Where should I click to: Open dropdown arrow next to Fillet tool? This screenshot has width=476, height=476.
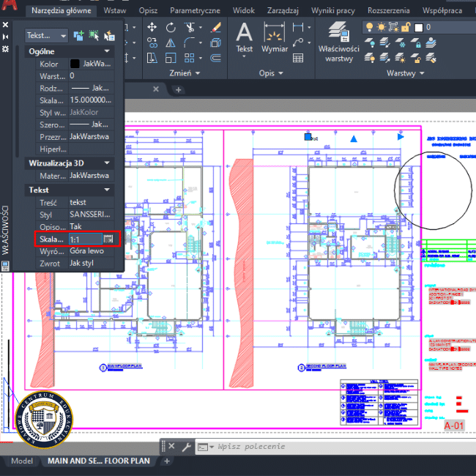coord(201,42)
